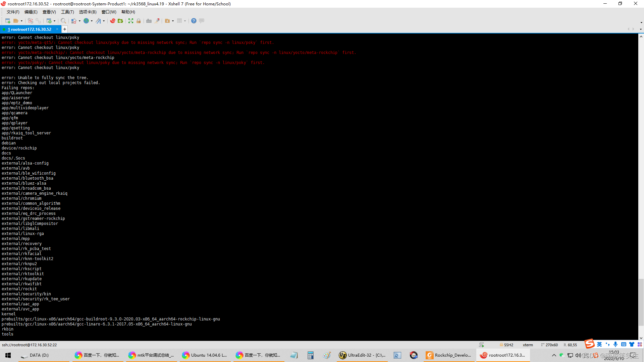Activate Sogou voice input microphone

[615, 344]
